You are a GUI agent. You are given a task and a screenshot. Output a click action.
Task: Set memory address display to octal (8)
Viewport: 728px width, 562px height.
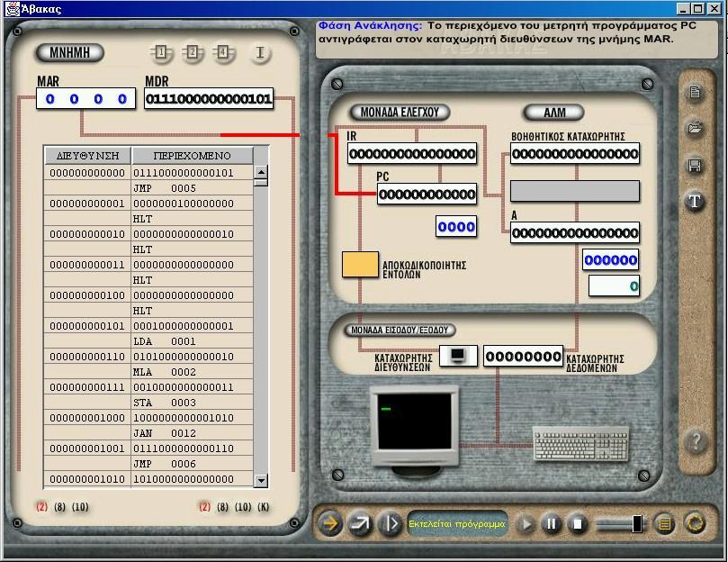tap(59, 507)
